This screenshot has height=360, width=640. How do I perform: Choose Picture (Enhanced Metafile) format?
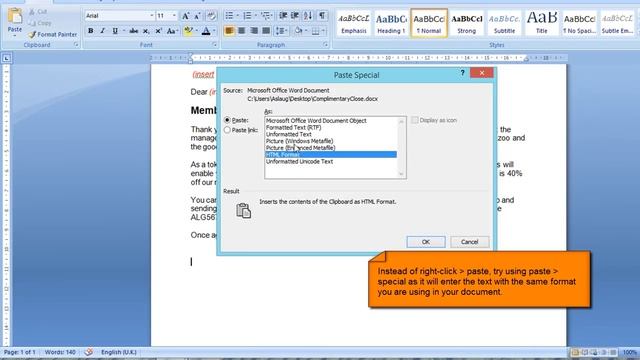click(300, 148)
